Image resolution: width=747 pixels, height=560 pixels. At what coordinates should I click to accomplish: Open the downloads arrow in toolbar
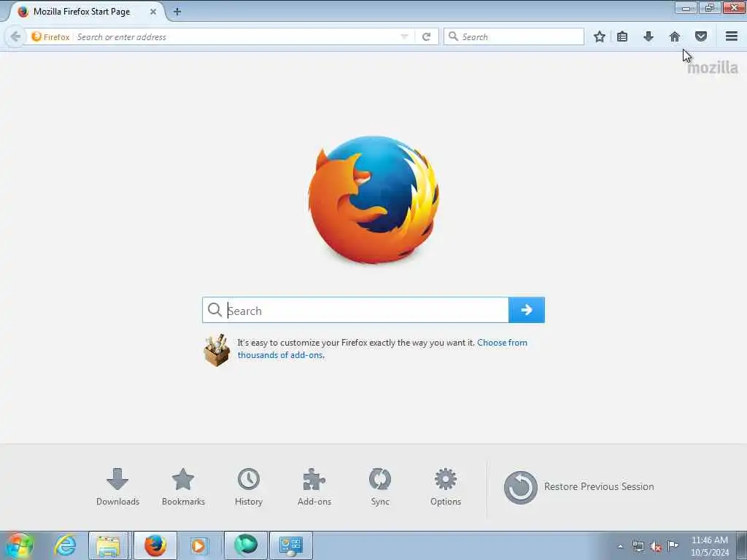coord(649,36)
